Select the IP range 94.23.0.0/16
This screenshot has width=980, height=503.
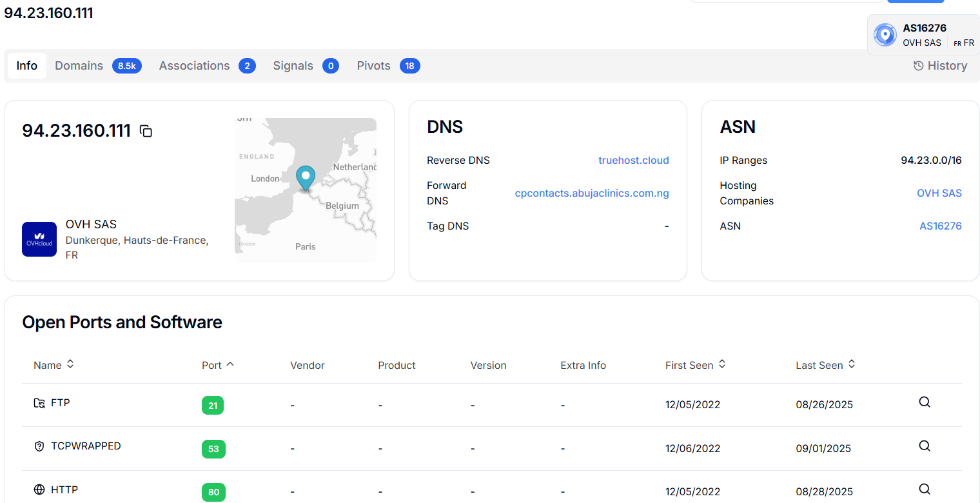coord(931,161)
